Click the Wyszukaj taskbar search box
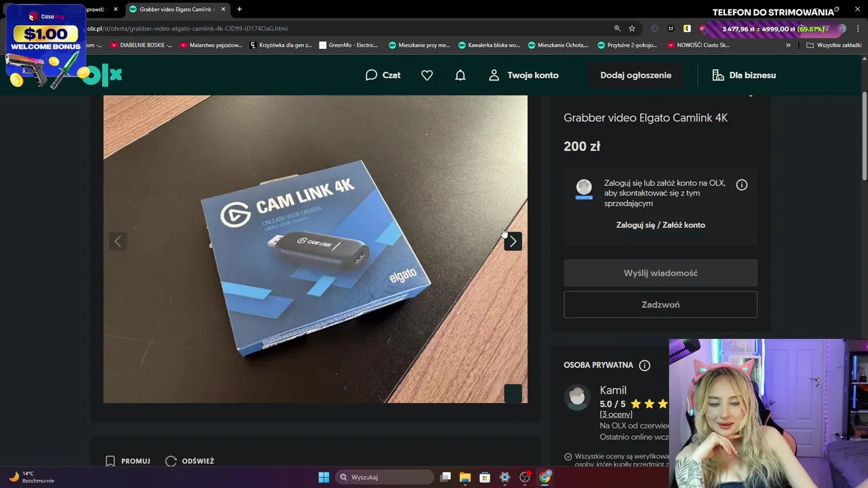The image size is (868, 488). pyautogui.click(x=385, y=477)
